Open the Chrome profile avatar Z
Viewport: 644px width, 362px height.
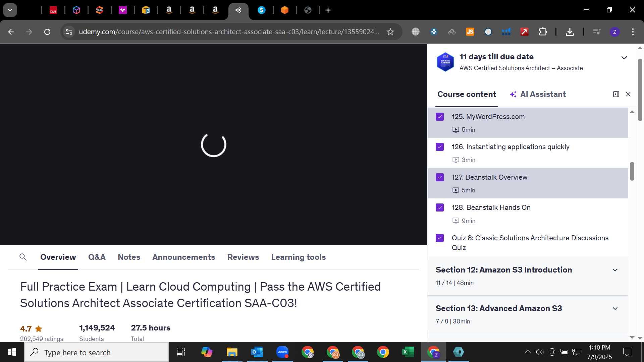click(x=615, y=32)
